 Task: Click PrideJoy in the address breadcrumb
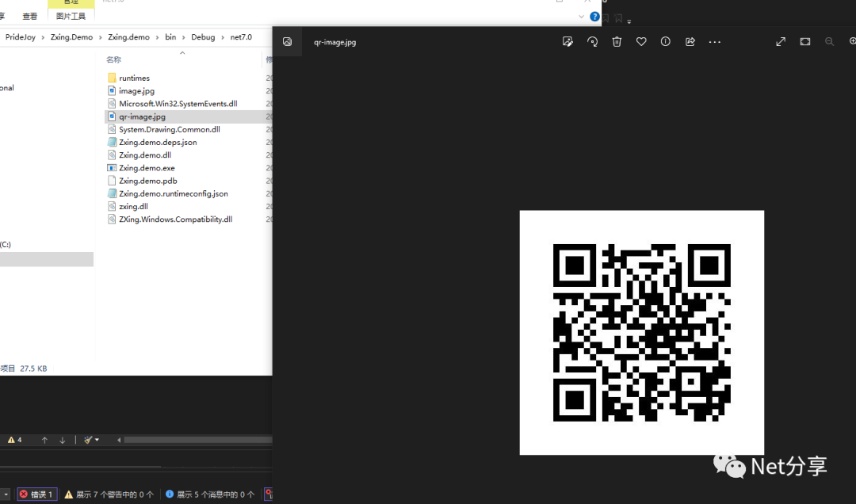point(20,37)
